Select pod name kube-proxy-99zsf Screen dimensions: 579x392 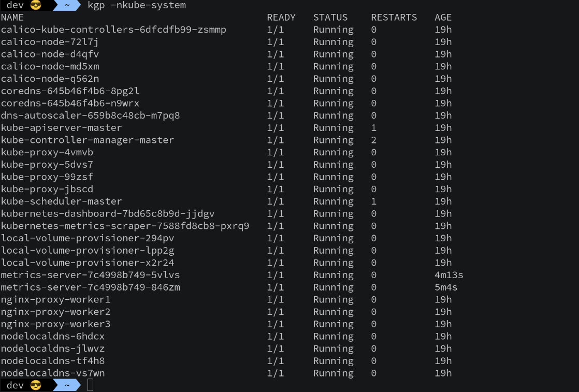(x=47, y=177)
